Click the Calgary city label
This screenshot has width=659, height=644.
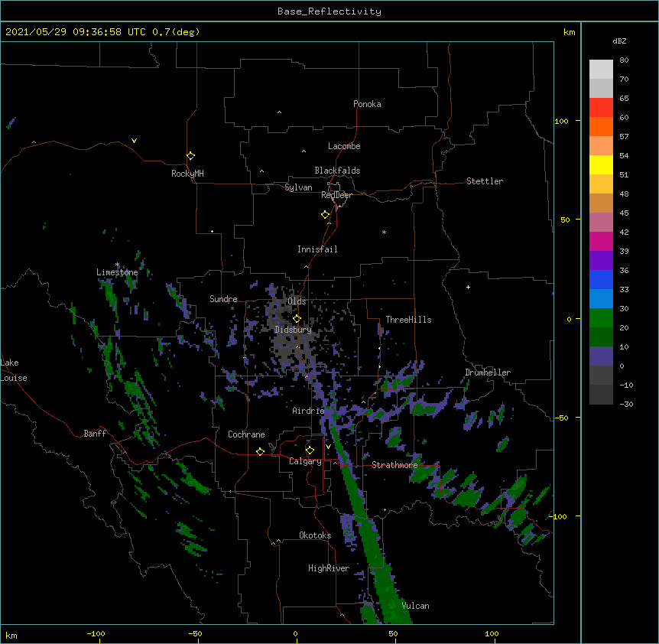[x=305, y=461]
